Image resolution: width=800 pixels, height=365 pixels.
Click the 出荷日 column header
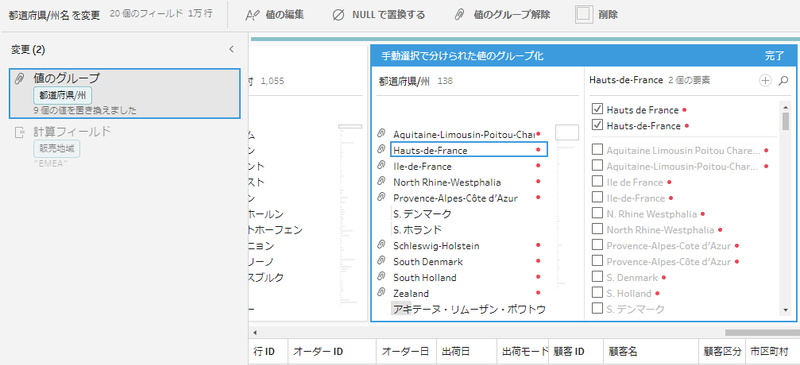click(x=466, y=352)
